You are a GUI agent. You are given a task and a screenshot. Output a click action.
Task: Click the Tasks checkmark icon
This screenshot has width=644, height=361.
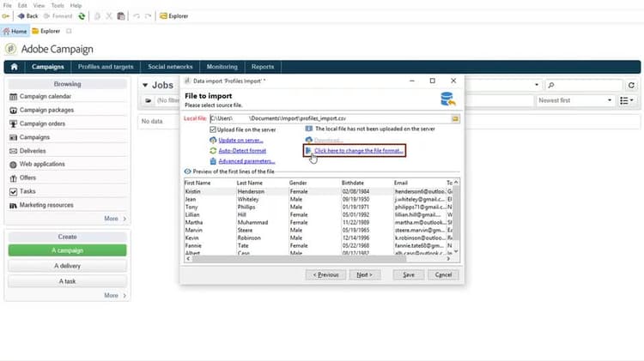pyautogui.click(x=13, y=191)
